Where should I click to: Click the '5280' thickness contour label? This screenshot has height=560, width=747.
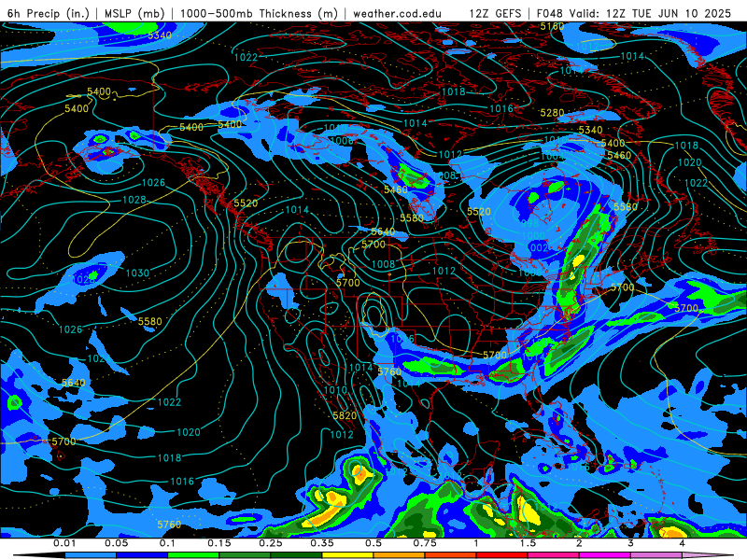pos(552,113)
